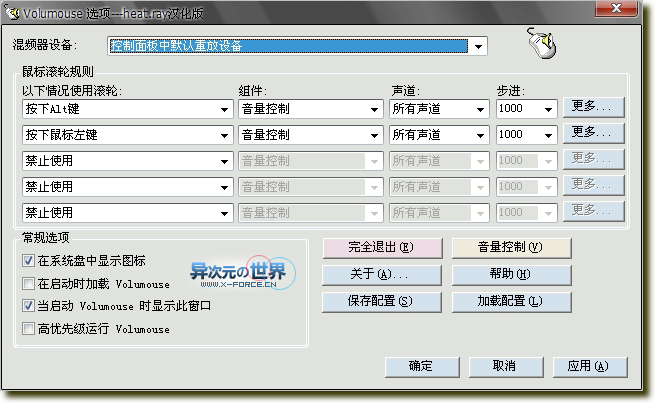
Task: Click the 保存配置 (S) button
Action: tap(382, 302)
